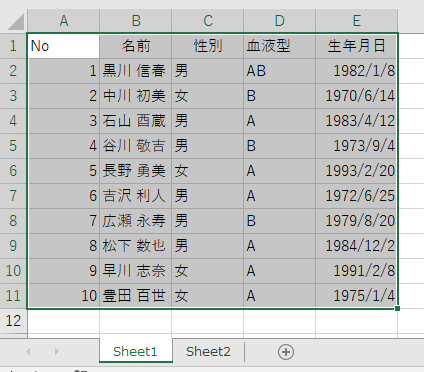Select row 12 header
Screen dimensions: 424x372
pyautogui.click(x=13, y=321)
